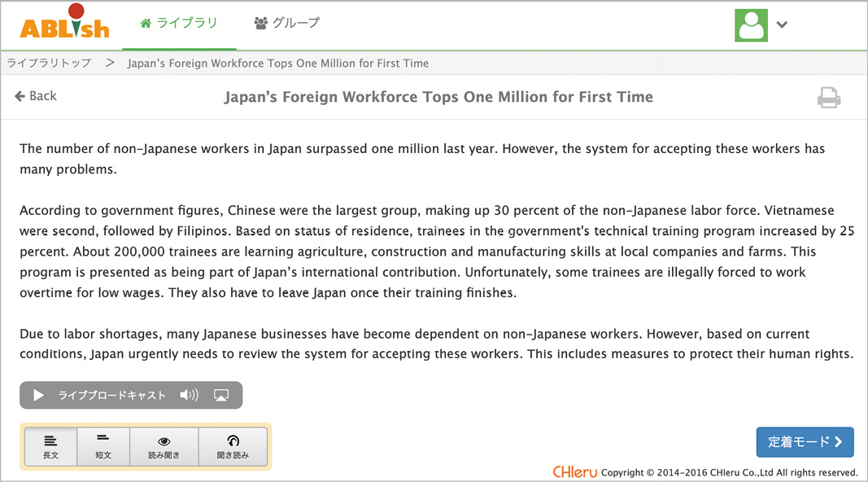Click the green user profile avatar
This screenshot has height=482, width=868.
point(751,25)
